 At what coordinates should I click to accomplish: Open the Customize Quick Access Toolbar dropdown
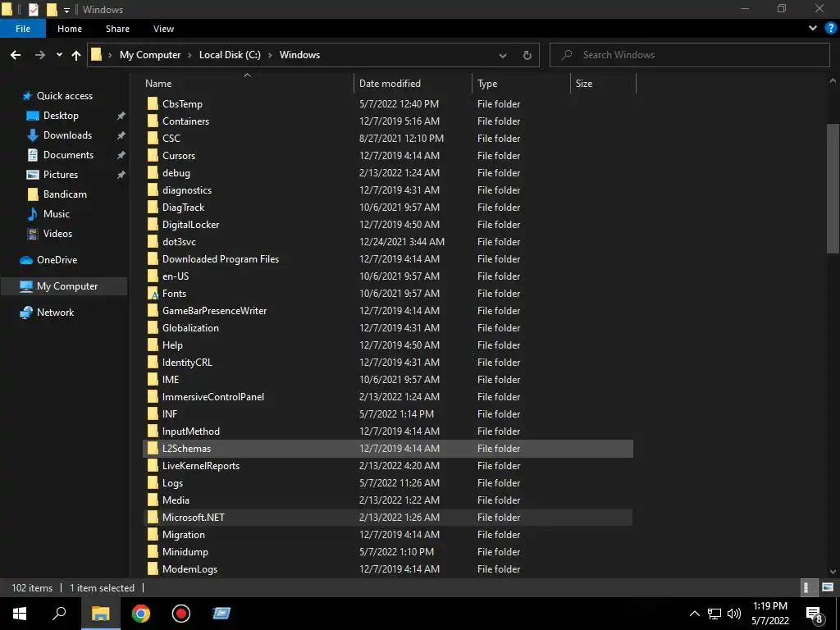click(x=66, y=10)
